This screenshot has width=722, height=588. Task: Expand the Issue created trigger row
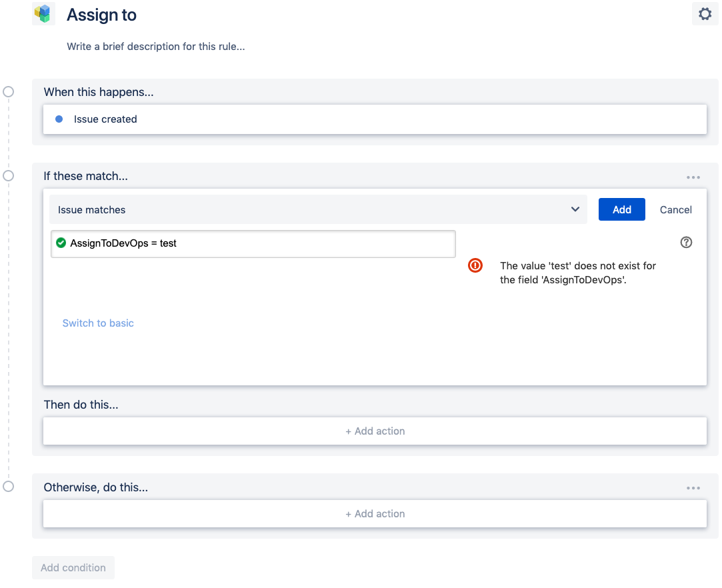[375, 119]
